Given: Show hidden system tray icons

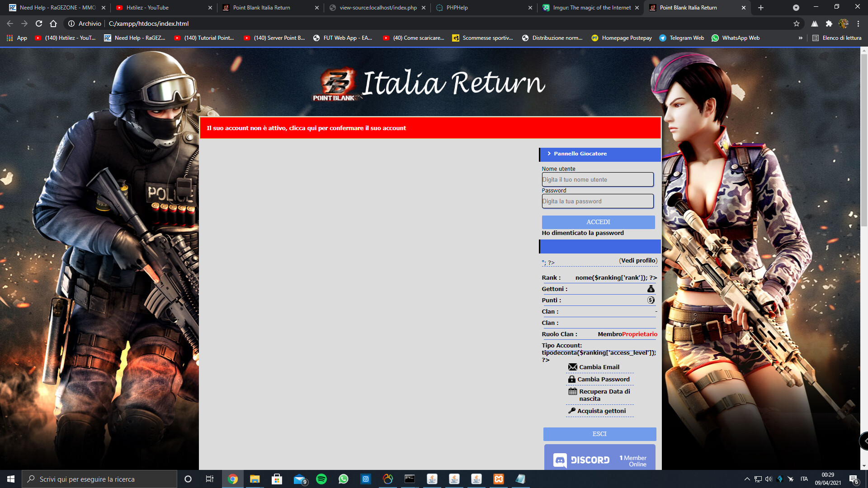Looking at the screenshot, I should 747,479.
